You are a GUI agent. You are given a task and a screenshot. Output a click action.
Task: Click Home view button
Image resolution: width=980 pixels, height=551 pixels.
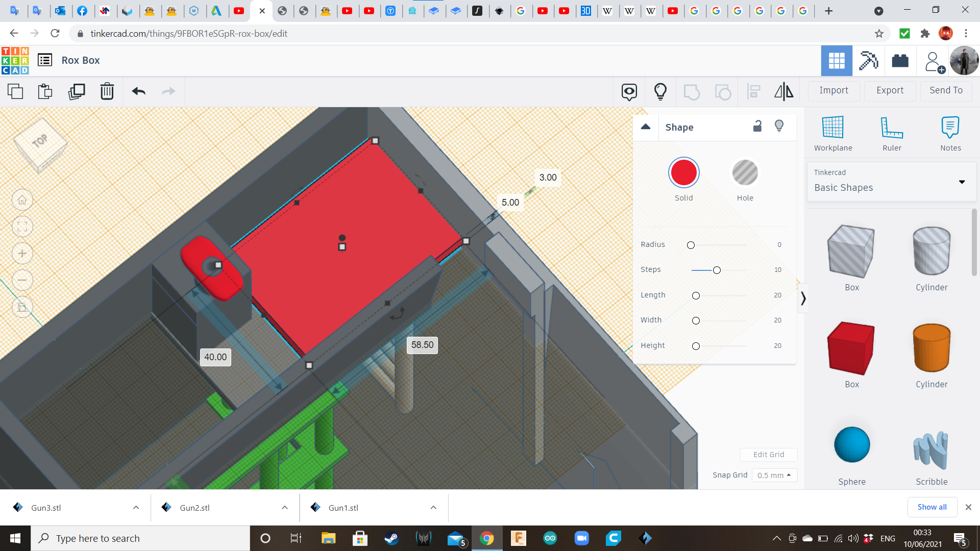tap(22, 200)
